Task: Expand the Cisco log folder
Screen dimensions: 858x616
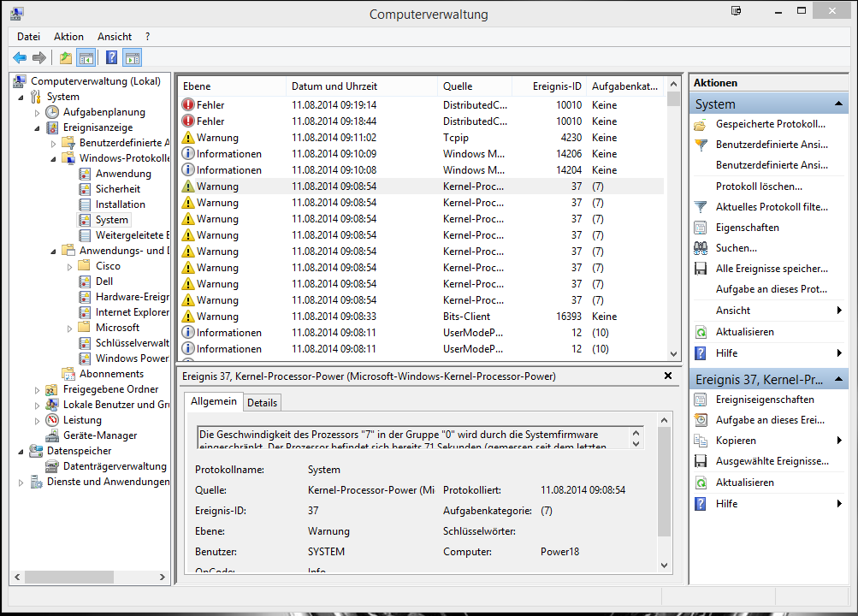Action: tap(69, 266)
